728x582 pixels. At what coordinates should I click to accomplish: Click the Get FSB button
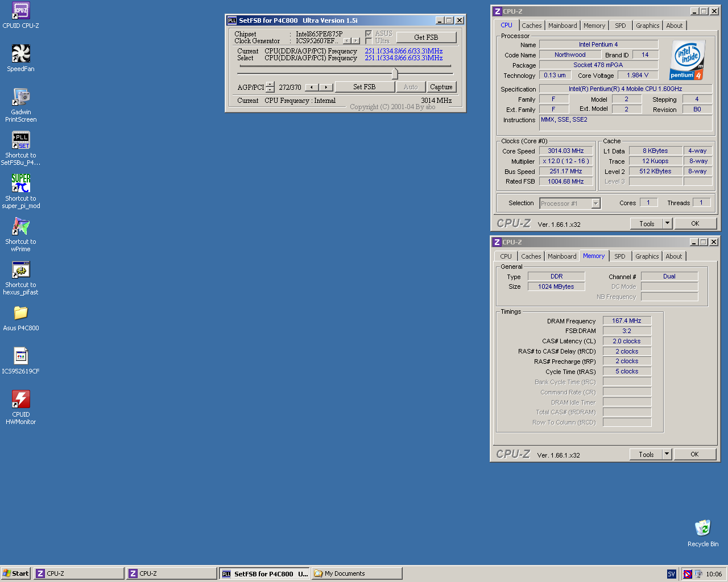[x=426, y=38]
